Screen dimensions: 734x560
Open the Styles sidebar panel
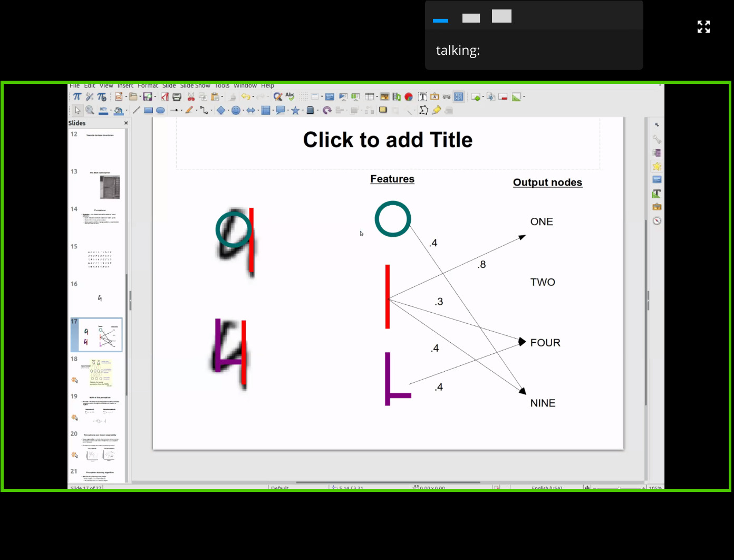(656, 194)
